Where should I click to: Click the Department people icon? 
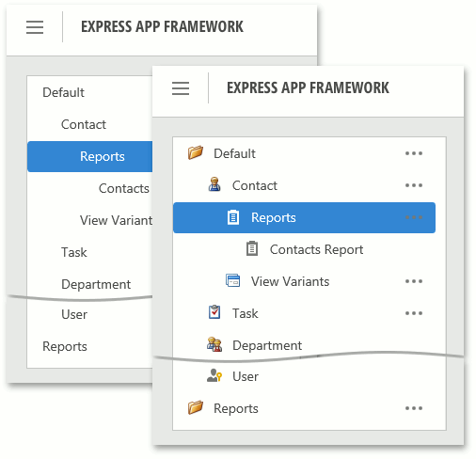click(214, 344)
